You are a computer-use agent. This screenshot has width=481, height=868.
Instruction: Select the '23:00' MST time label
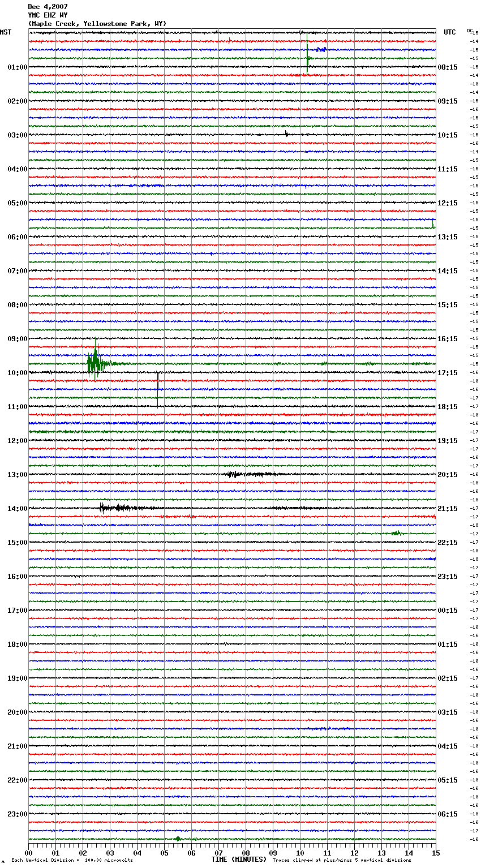(18, 814)
